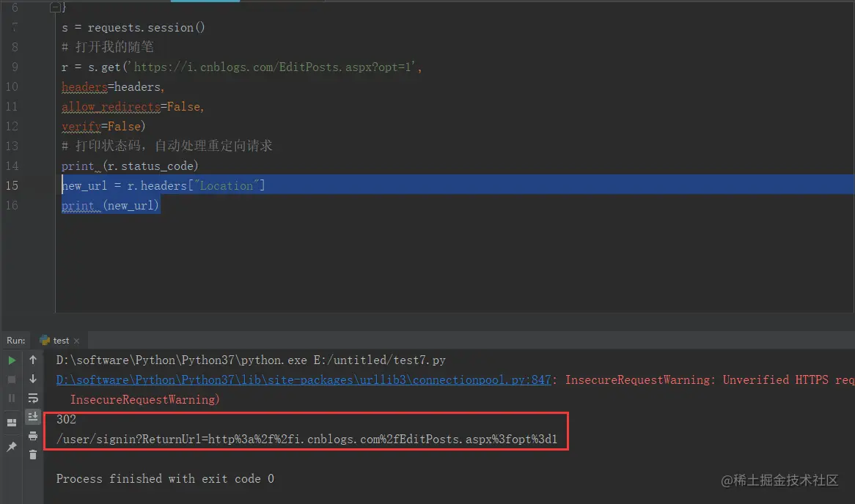
Task: Click the green Rerun play icon
Action: click(x=12, y=360)
